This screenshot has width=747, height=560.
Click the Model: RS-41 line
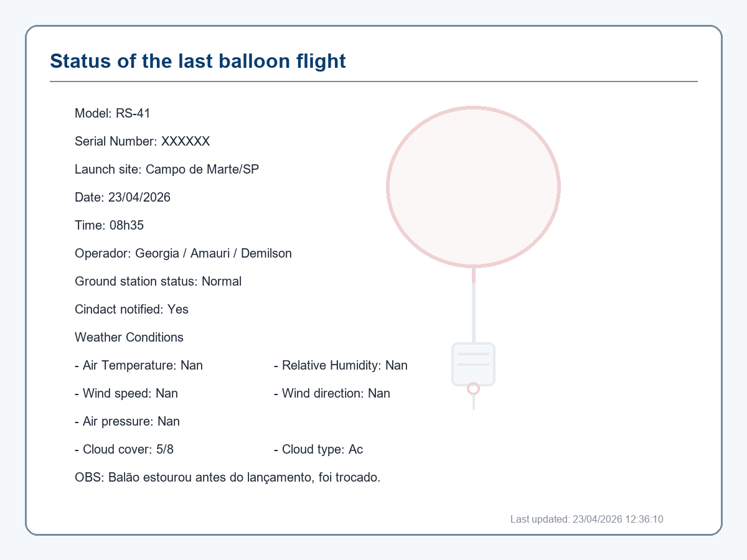[113, 113]
